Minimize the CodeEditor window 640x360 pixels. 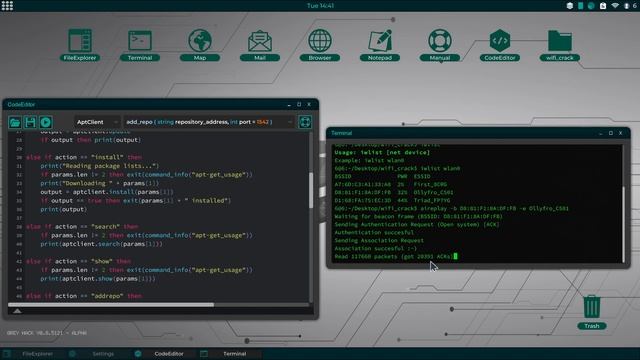289,105
